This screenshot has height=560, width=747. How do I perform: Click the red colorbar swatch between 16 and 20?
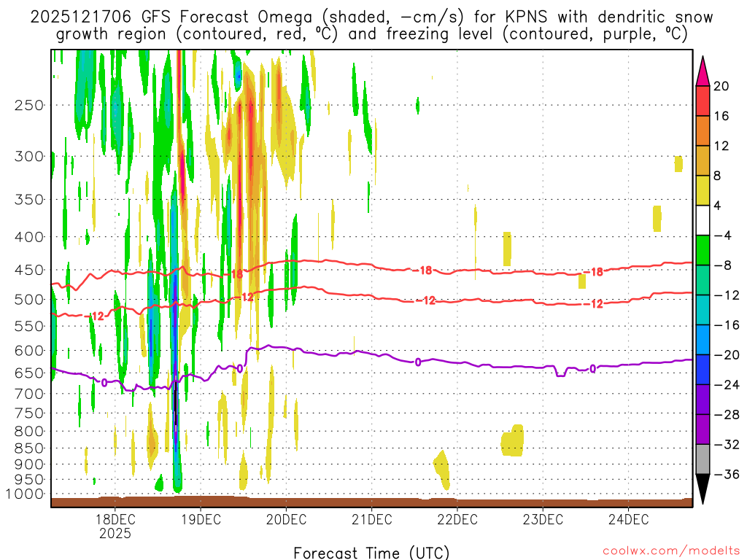click(703, 101)
